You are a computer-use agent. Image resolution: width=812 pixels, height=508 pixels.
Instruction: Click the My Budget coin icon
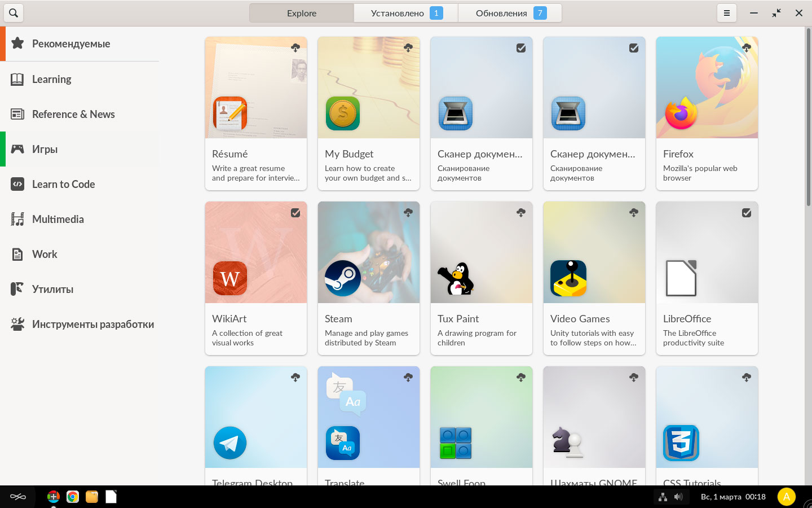click(343, 113)
